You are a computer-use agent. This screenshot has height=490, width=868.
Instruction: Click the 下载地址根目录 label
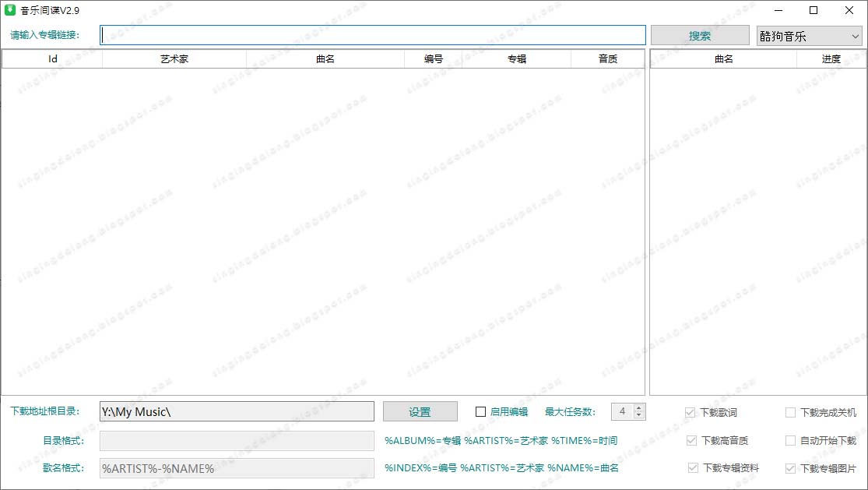pos(45,411)
